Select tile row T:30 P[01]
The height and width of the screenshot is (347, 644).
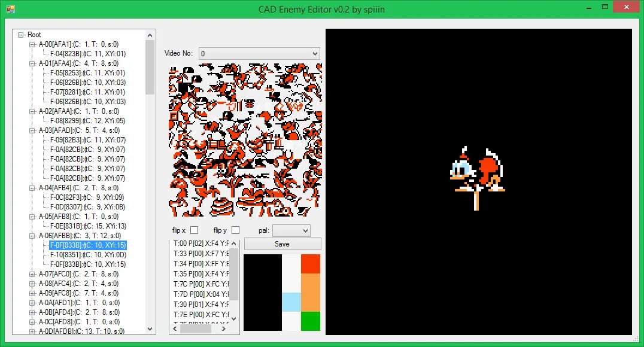[201, 305]
